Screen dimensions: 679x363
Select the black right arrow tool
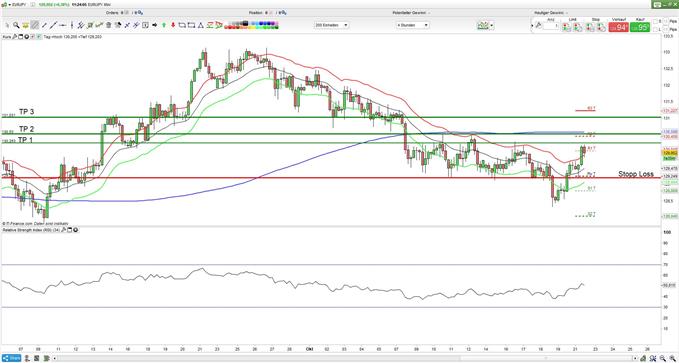coord(155,25)
